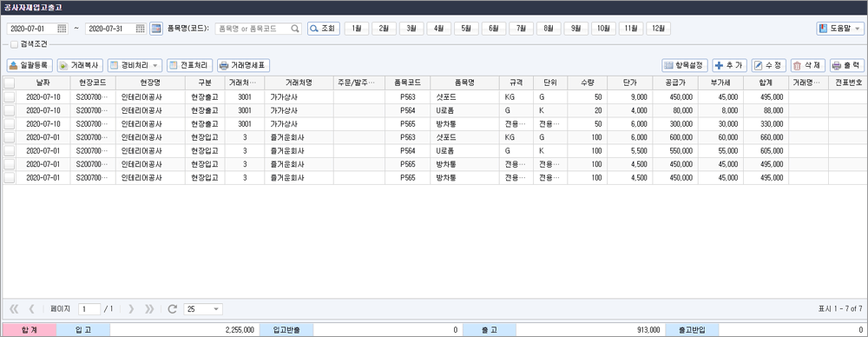868x337 pixels.
Task: Go to last page arrow
Action: (149, 308)
